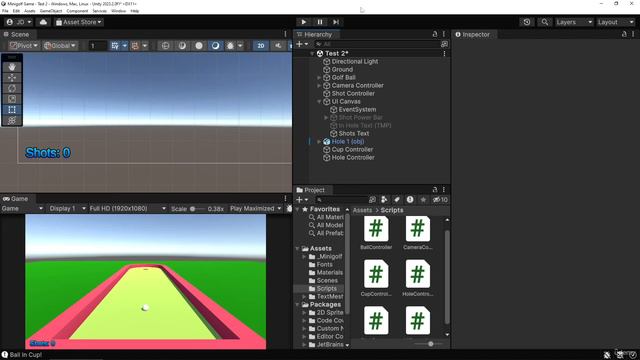Open the GameObject menu

(x=51, y=11)
